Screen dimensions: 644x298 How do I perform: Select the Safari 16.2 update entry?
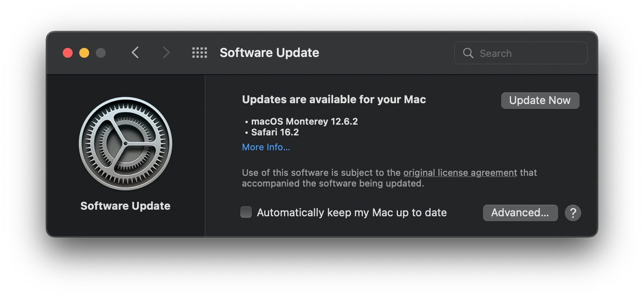(x=275, y=132)
